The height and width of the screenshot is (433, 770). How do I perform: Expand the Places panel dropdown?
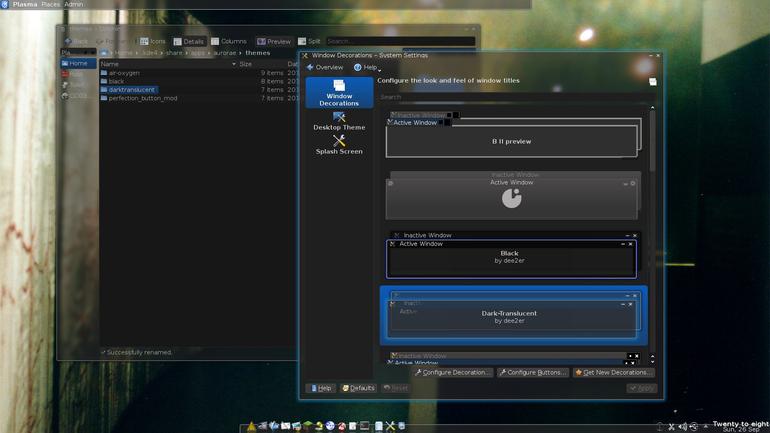[78, 52]
